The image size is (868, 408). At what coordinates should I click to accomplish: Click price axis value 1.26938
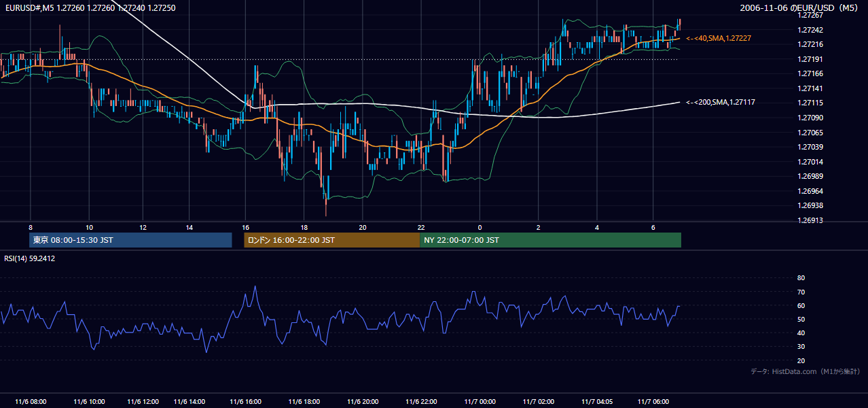[812, 205]
